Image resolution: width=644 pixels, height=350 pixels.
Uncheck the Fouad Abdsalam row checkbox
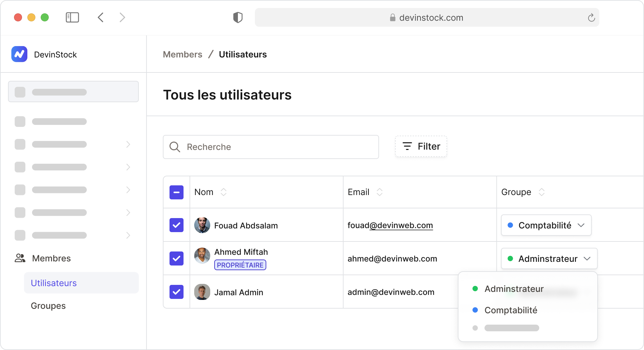pyautogui.click(x=177, y=225)
